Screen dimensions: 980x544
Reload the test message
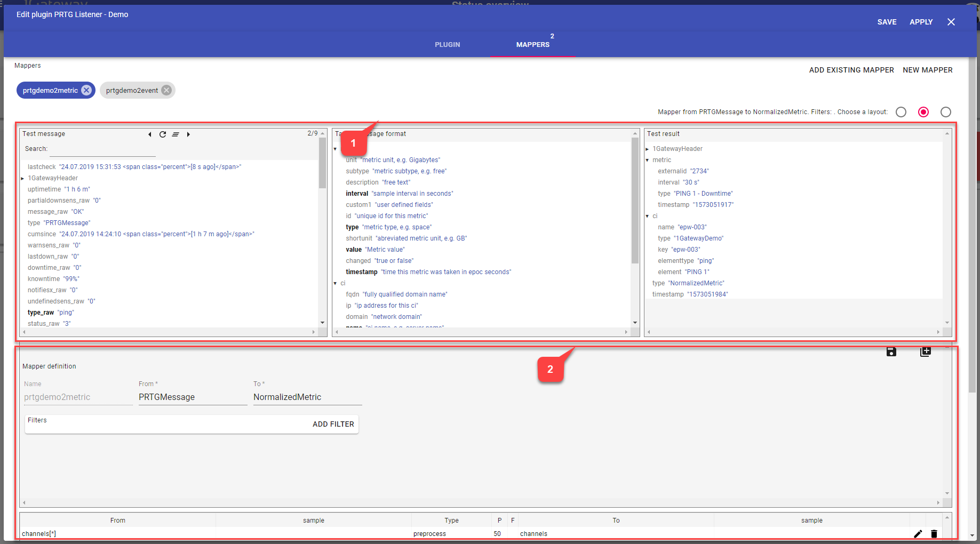(x=163, y=134)
